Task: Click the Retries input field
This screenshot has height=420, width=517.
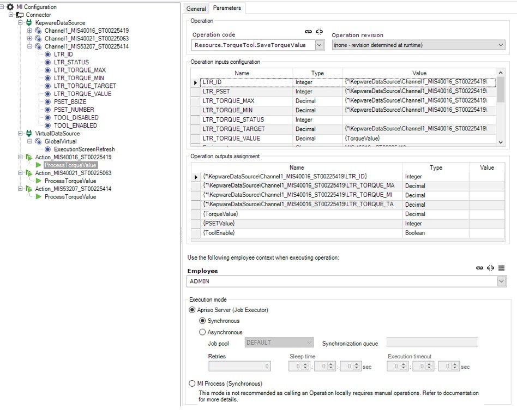Action: (x=240, y=366)
